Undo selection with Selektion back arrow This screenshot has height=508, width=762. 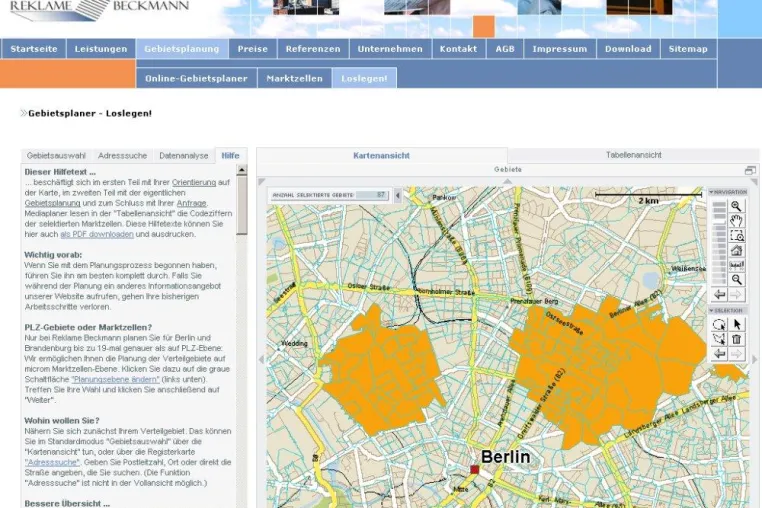coord(719,354)
